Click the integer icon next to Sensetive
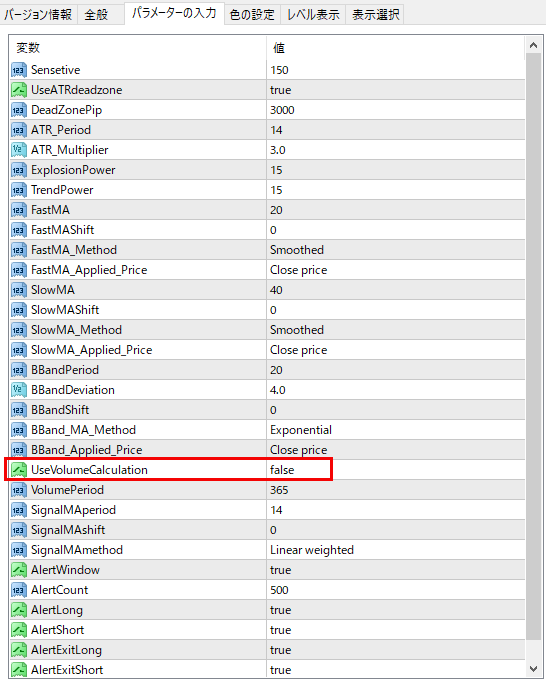Screen dimensions: 546x685 [19, 70]
